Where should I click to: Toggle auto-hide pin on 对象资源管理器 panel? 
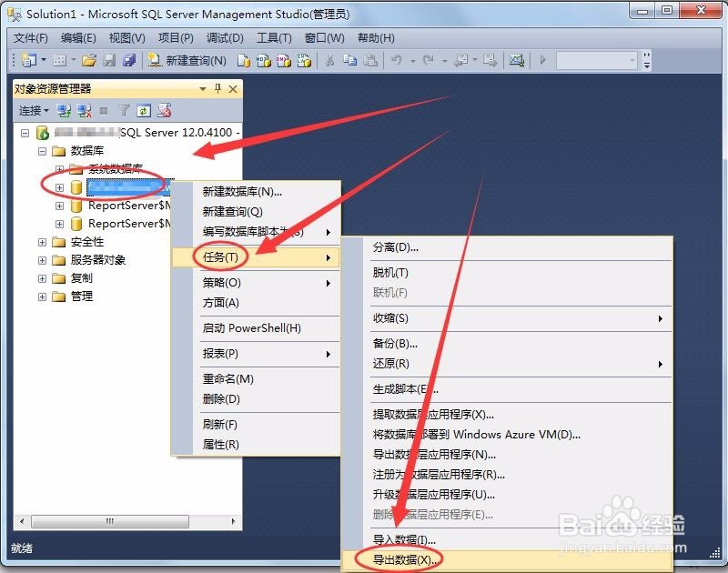click(x=217, y=88)
